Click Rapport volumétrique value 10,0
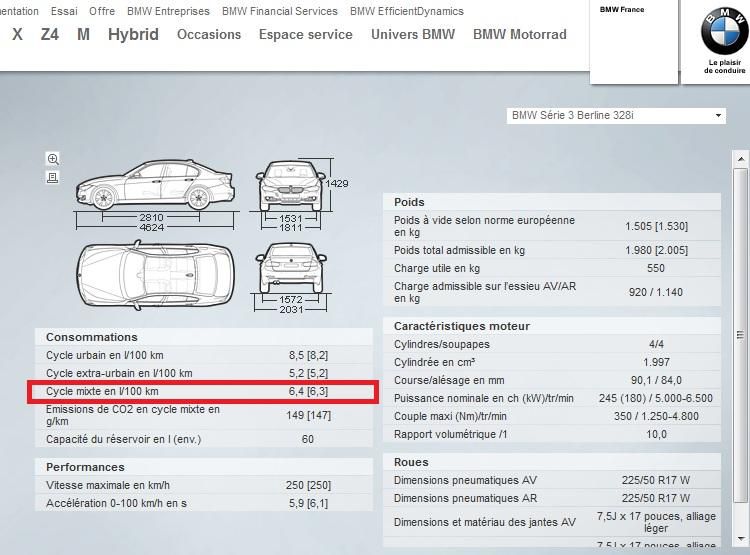Viewport: 750px width, 555px height. pyautogui.click(x=656, y=434)
